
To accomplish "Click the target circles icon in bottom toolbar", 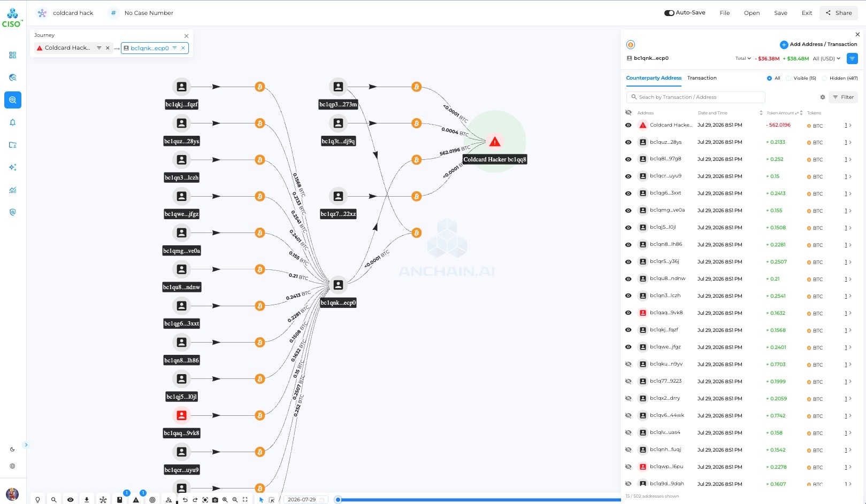I will pos(152,500).
